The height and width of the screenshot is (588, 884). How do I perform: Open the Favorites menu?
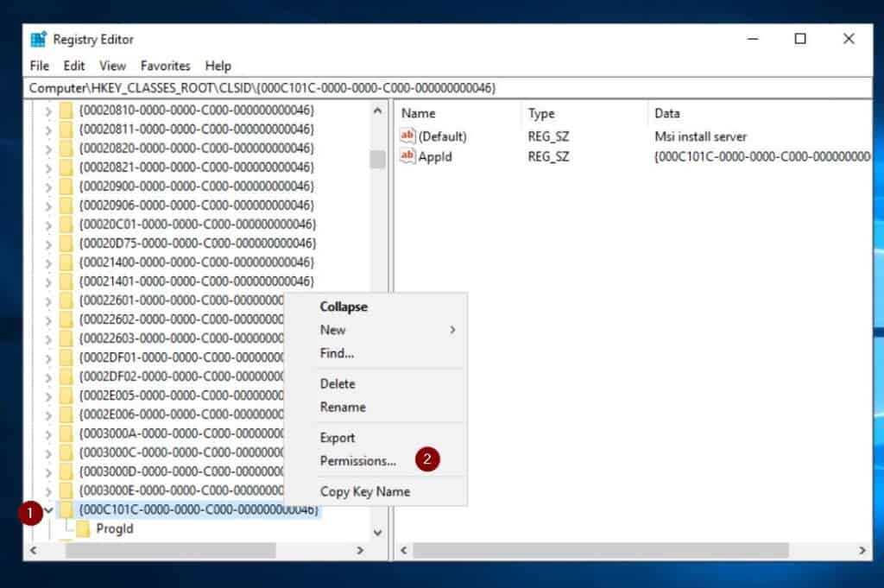(x=165, y=66)
